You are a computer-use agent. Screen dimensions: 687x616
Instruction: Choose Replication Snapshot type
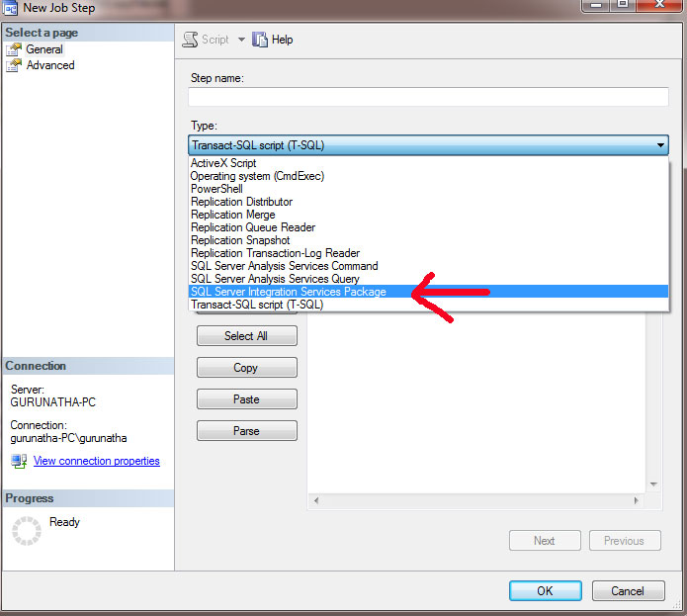(x=428, y=240)
